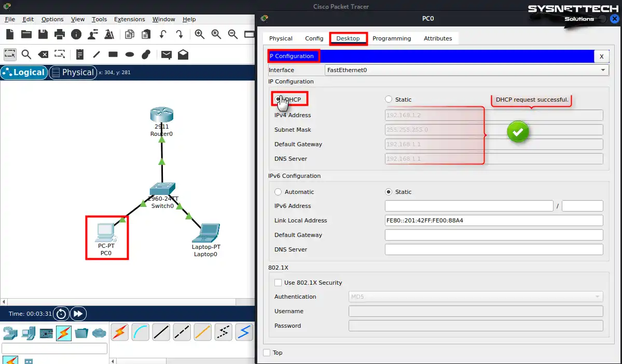
Task: Save the project with the floppy disk icon
Action: (x=43, y=35)
